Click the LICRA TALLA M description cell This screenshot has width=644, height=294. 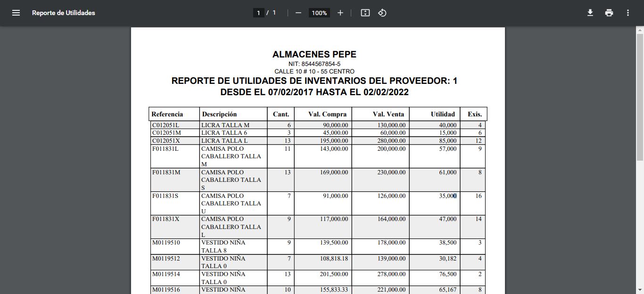click(x=225, y=125)
